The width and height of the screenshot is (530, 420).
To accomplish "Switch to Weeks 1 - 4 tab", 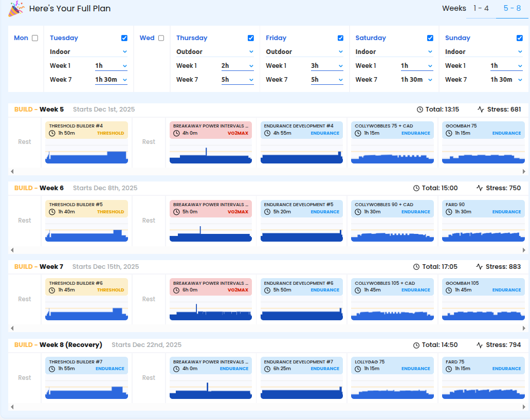I will pyautogui.click(x=481, y=9).
